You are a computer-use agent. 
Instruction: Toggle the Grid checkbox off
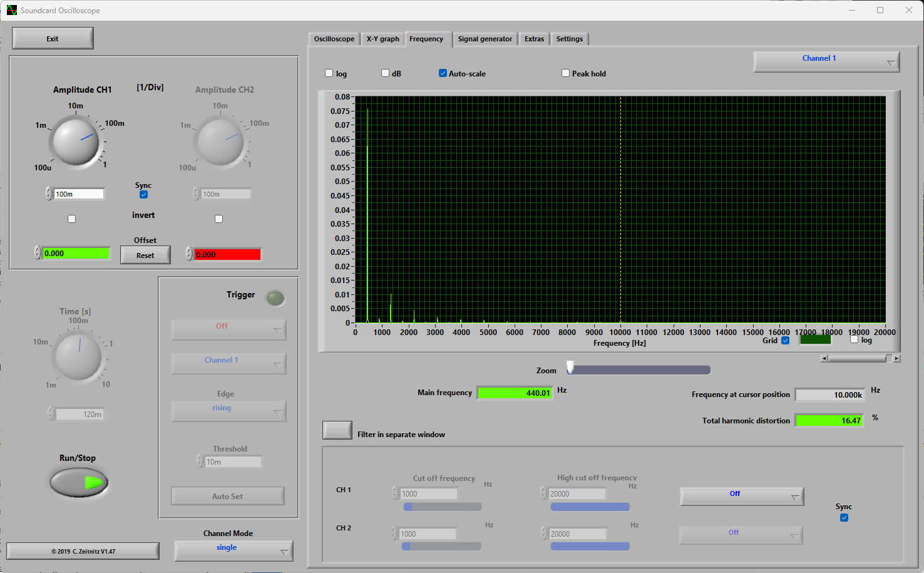pyautogui.click(x=786, y=341)
